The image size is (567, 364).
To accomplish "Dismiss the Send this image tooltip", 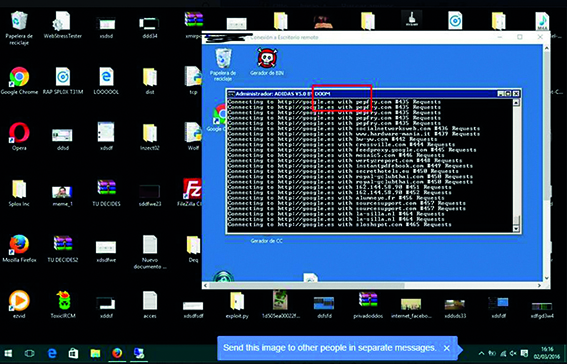I will click(x=447, y=348).
